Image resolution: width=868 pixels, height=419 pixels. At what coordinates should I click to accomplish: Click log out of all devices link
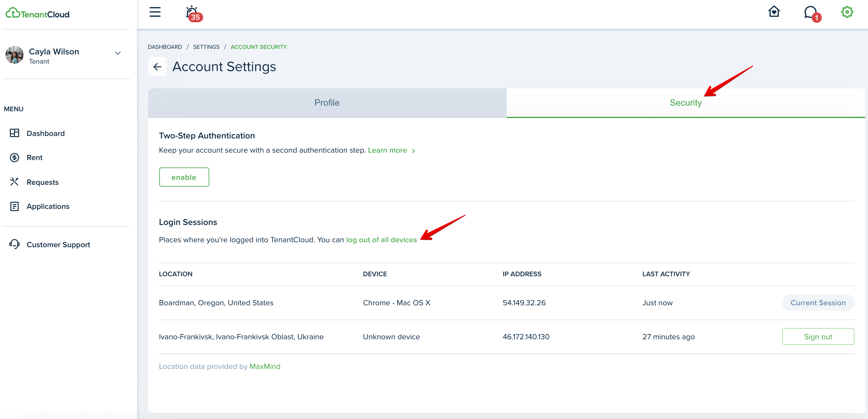[x=382, y=239]
